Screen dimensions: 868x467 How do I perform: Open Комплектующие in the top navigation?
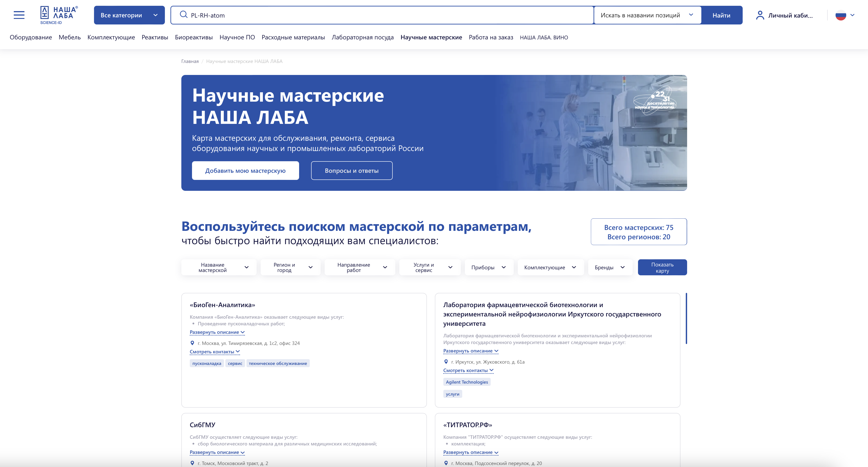point(111,37)
